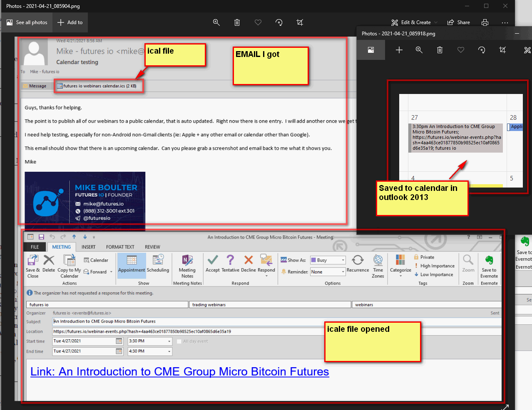The width and height of the screenshot is (532, 410).
Task: Open the Start time date picker calendar
Action: 119,341
